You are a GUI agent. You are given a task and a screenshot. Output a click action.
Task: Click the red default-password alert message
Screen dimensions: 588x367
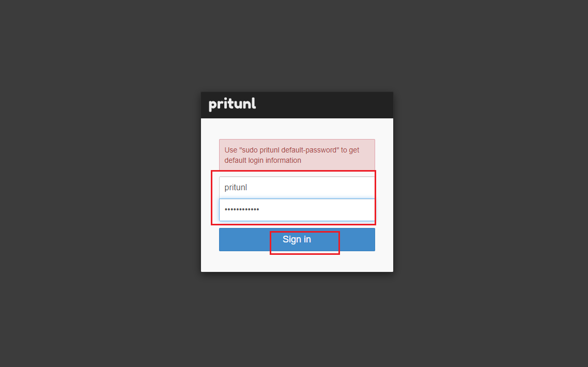click(297, 155)
